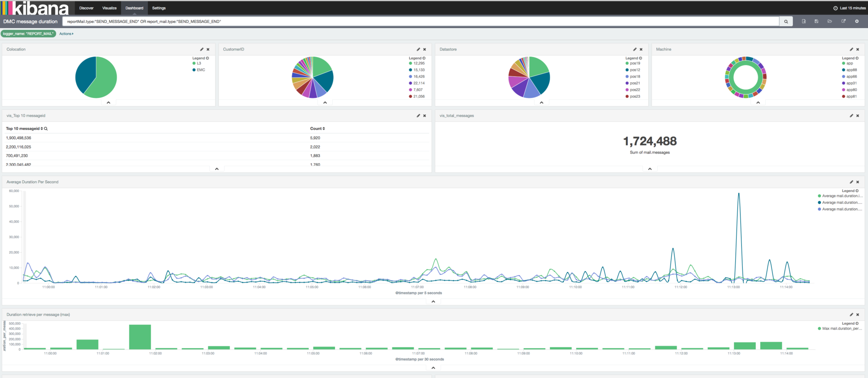The height and width of the screenshot is (378, 868).
Task: Open the Discover tab
Action: click(x=86, y=8)
